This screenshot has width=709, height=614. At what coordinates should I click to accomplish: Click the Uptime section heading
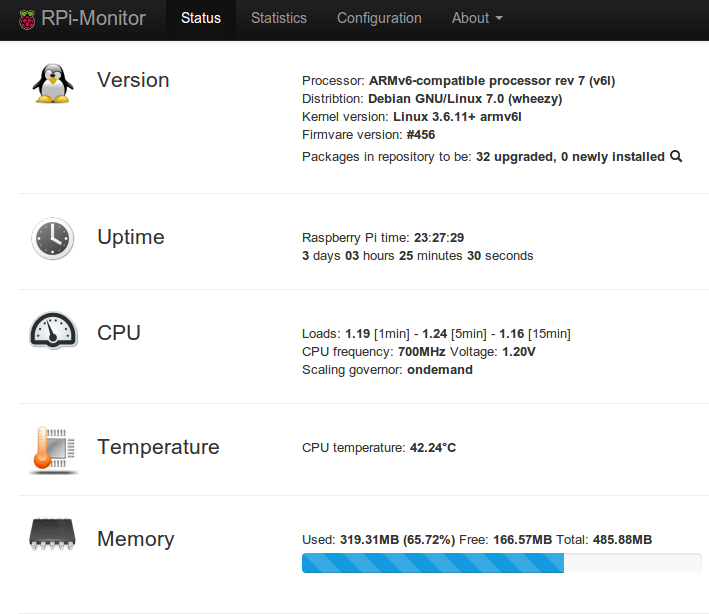131,237
